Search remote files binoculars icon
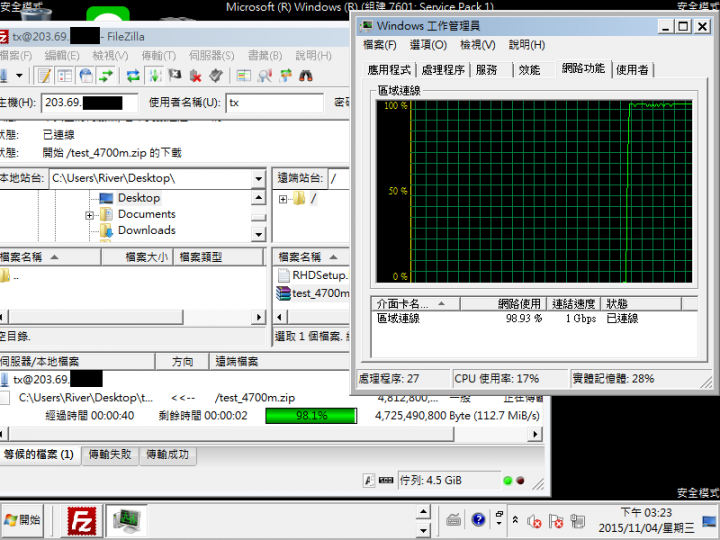 [306, 75]
